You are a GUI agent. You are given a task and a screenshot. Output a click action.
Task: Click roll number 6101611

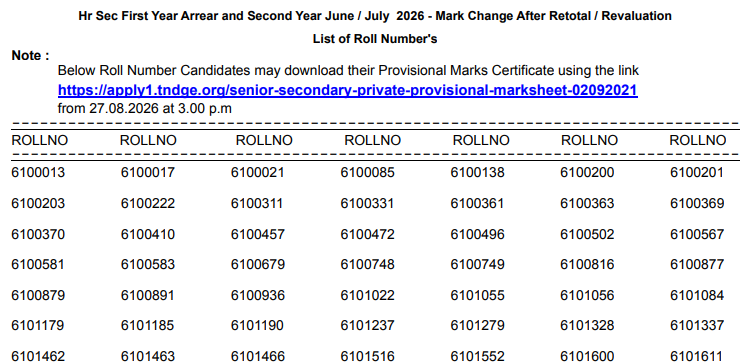coord(696,357)
